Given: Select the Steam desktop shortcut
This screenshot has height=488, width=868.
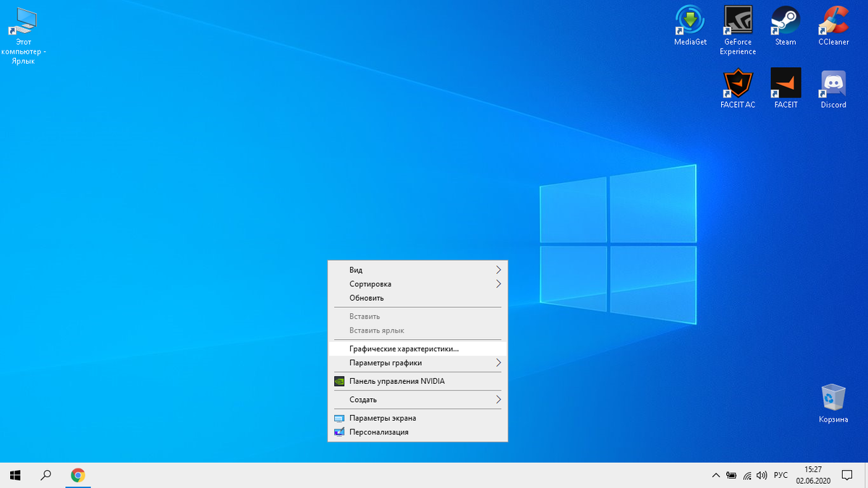Looking at the screenshot, I should (x=786, y=26).
